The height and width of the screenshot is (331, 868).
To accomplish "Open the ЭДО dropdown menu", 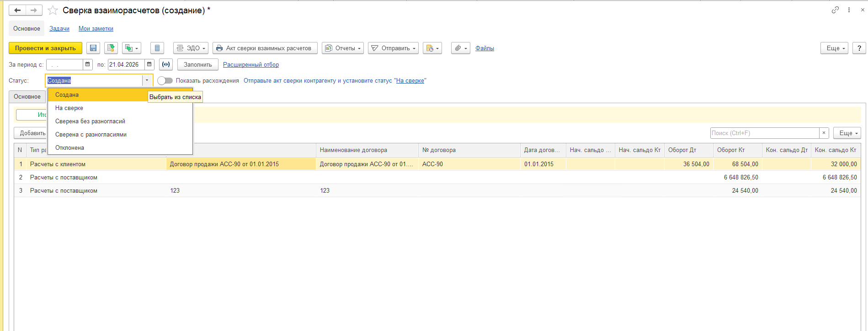I will pyautogui.click(x=191, y=48).
